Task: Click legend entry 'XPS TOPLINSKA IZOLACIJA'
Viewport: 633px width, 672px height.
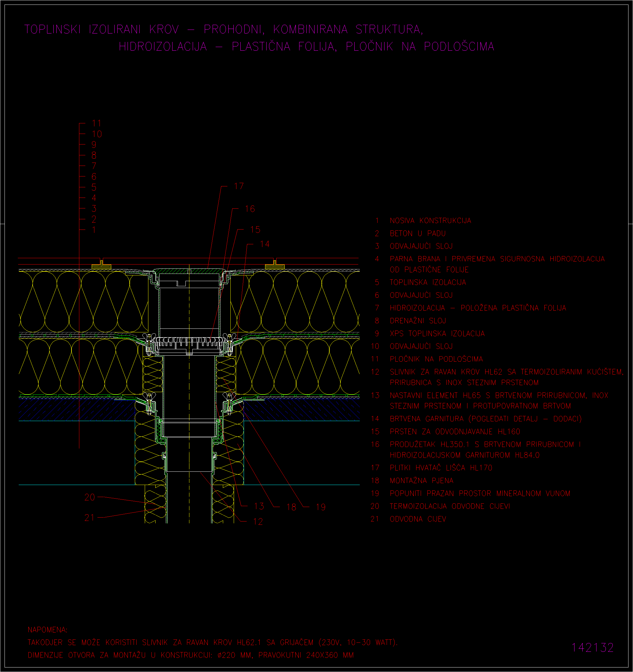Action: [x=437, y=334]
